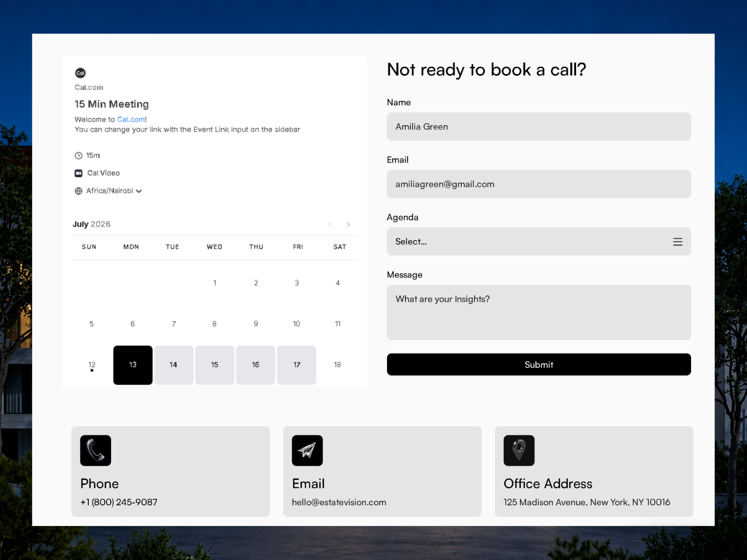The width and height of the screenshot is (747, 560).
Task: Select July 14 in the calendar
Action: [x=174, y=365]
